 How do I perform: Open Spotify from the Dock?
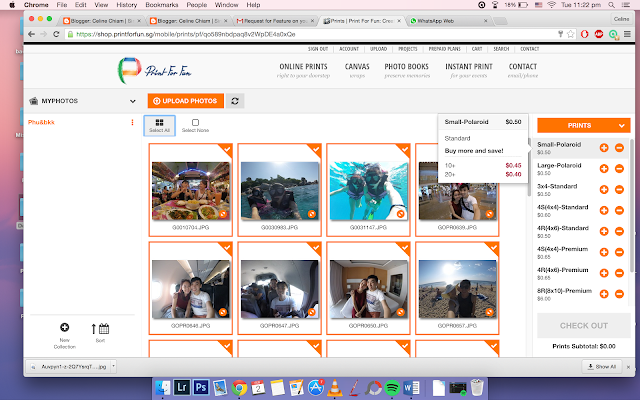coord(392,387)
